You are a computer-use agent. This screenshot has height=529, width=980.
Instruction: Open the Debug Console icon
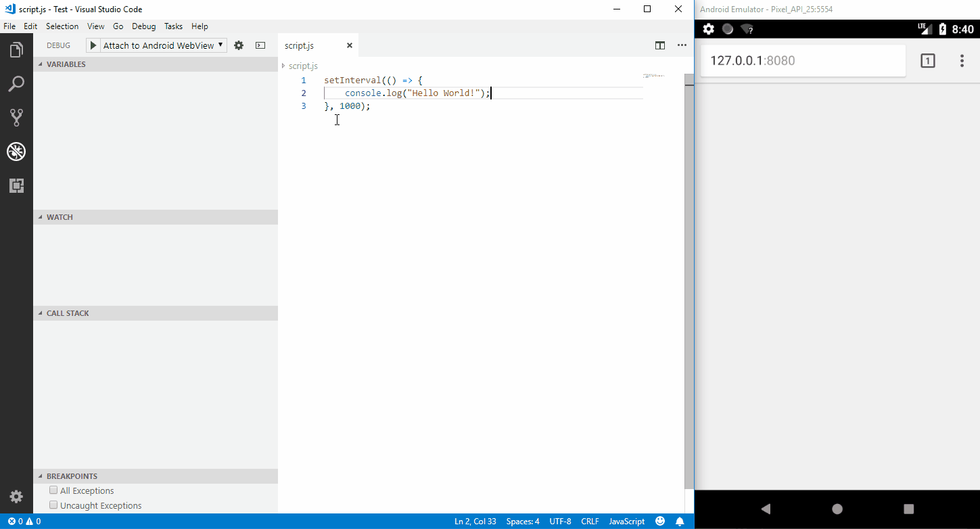tap(260, 45)
